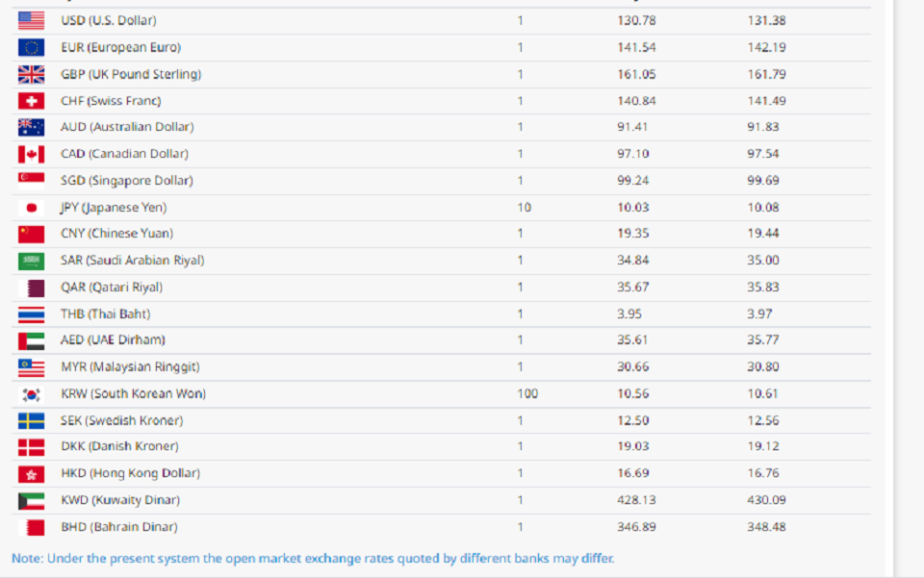Click the KRW unit value 100
The image size is (924, 578).
coord(527,393)
